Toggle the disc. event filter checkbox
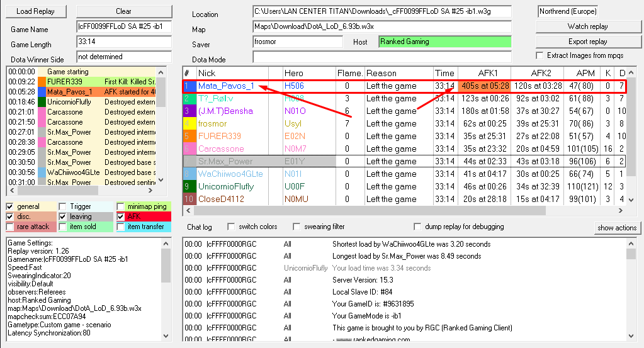Screen dimensions: 644x348 coord(10,216)
